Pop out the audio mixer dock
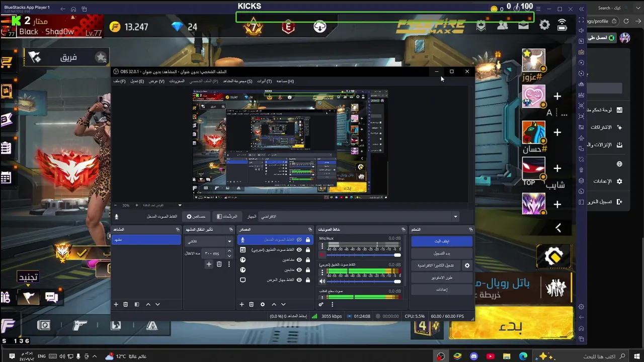Viewport: 644px width, 362px height. point(404,229)
